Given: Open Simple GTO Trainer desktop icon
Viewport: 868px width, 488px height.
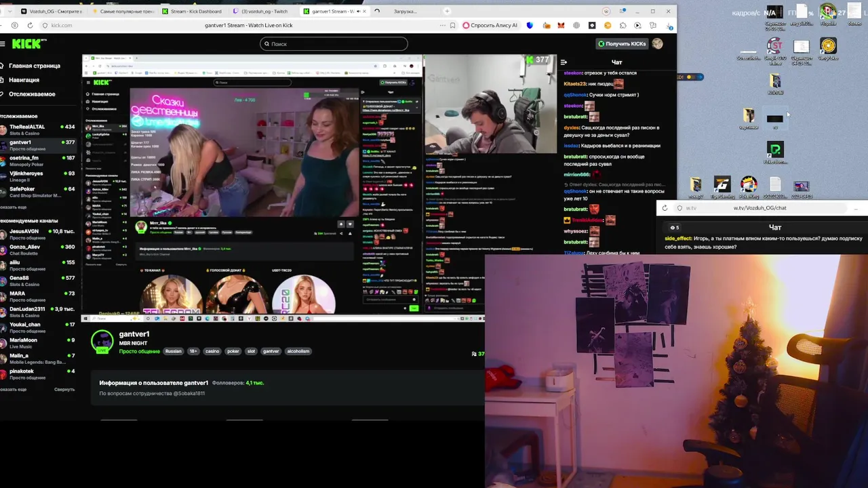Looking at the screenshot, I should [x=774, y=50].
